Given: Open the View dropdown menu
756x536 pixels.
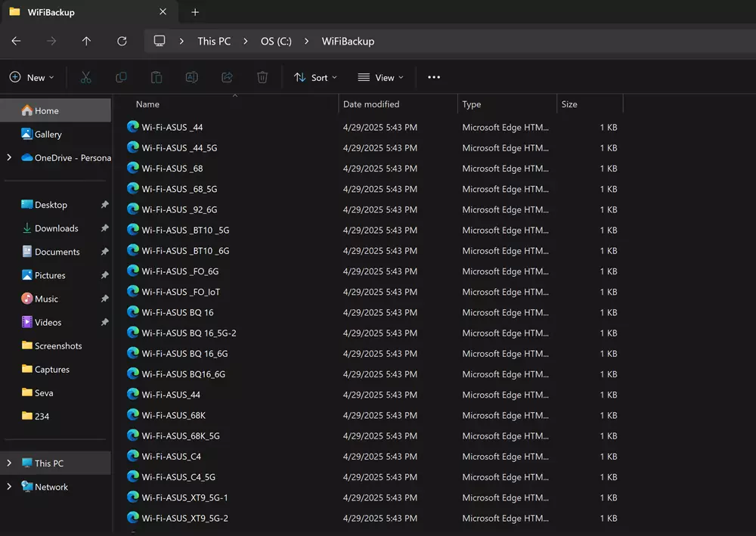Looking at the screenshot, I should (380, 77).
